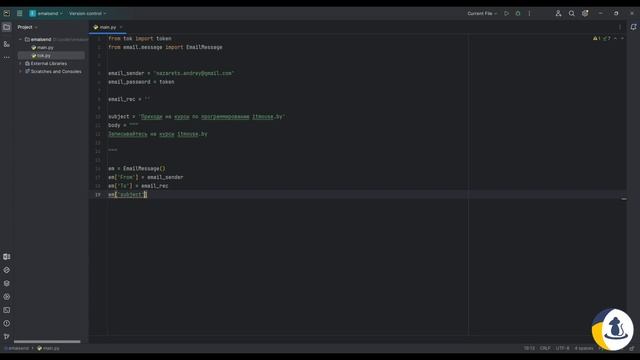Open more run actions menu
The image size is (640, 360).
click(x=529, y=13)
